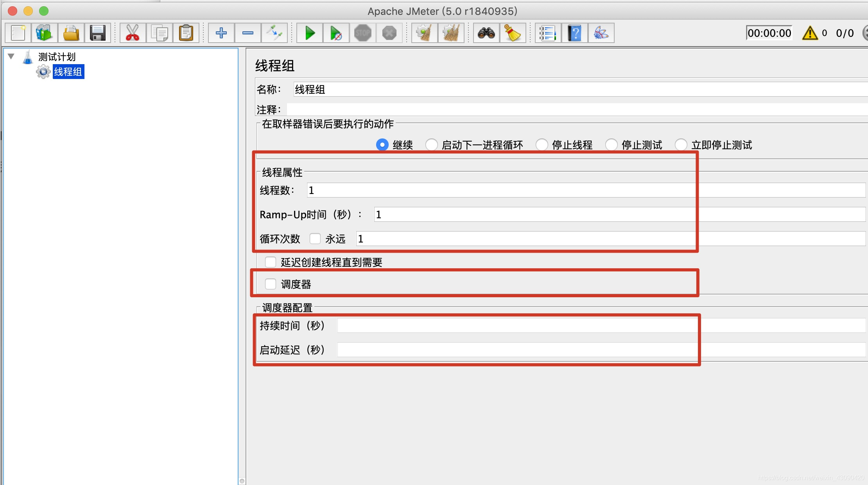Screen dimensions: 868x485
Task: Start the test with green play icon
Action: [310, 33]
